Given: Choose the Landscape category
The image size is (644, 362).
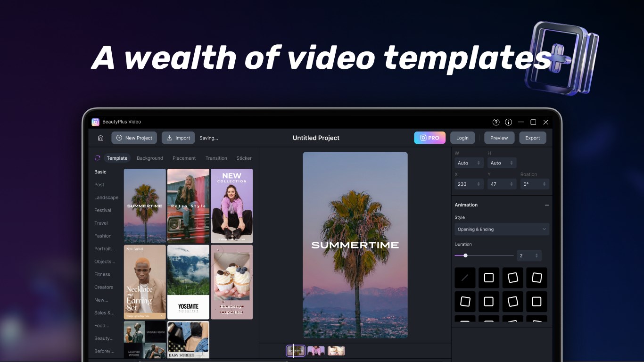Looking at the screenshot, I should (106, 197).
